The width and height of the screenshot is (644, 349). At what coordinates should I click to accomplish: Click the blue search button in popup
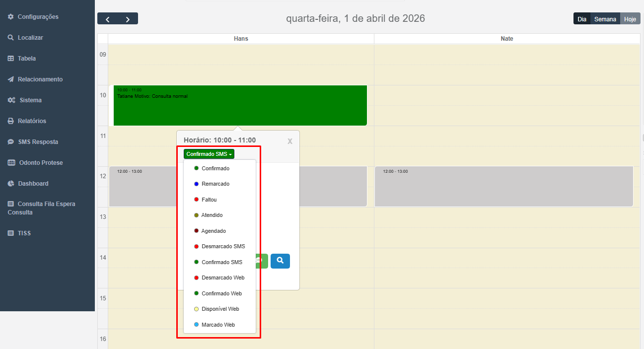point(280,261)
